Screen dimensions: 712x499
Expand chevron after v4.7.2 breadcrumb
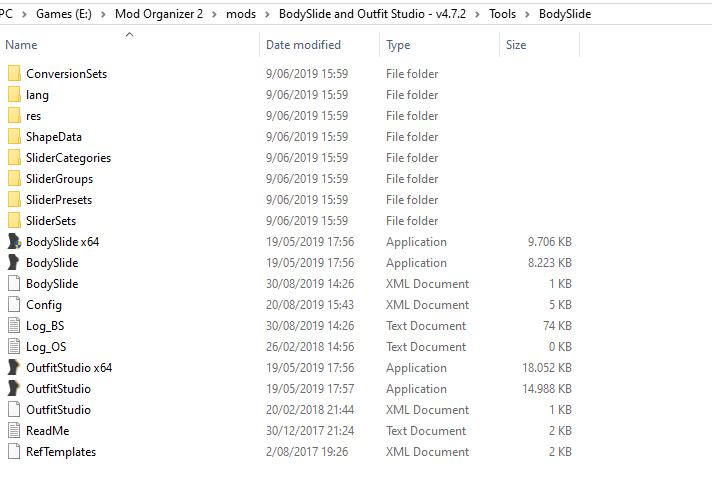(x=478, y=15)
